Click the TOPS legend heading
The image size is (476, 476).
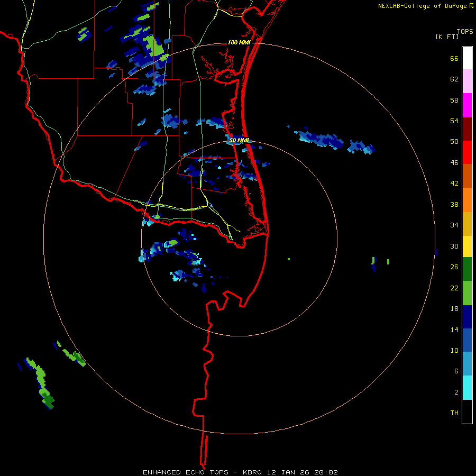[x=465, y=32]
